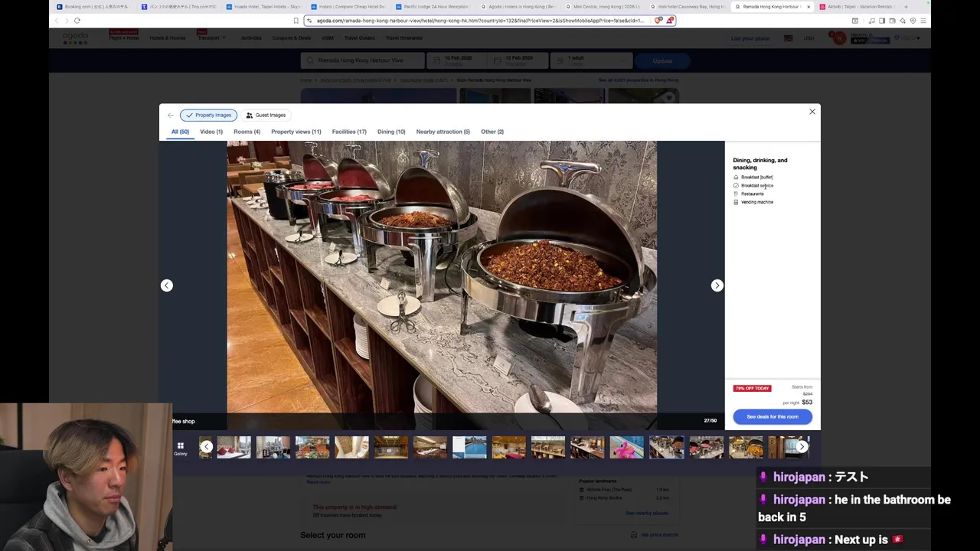The height and width of the screenshot is (551, 980).
Task: Open the Brave Shields icon in the address bar
Action: point(658,21)
